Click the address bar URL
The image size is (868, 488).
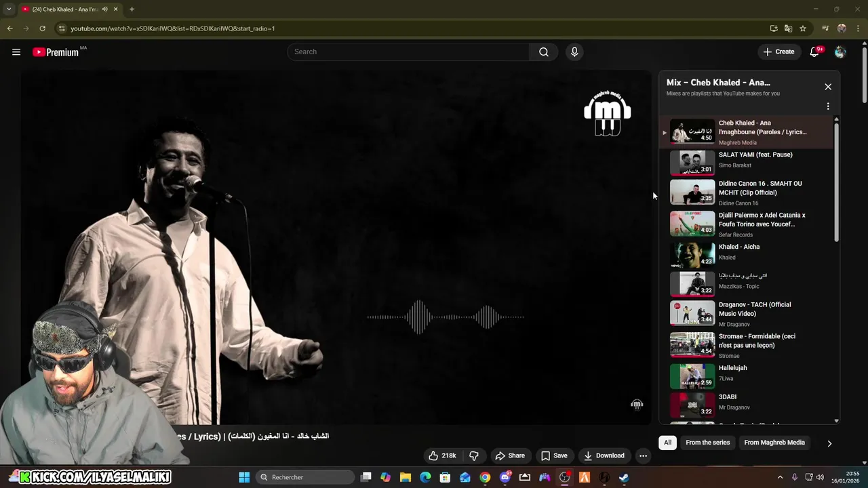click(x=173, y=28)
